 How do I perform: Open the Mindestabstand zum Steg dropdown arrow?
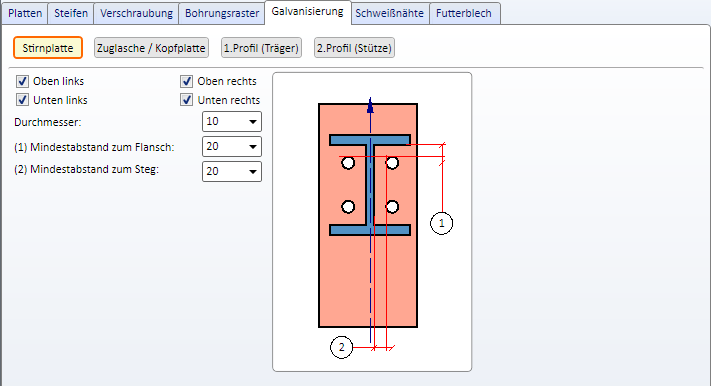253,171
